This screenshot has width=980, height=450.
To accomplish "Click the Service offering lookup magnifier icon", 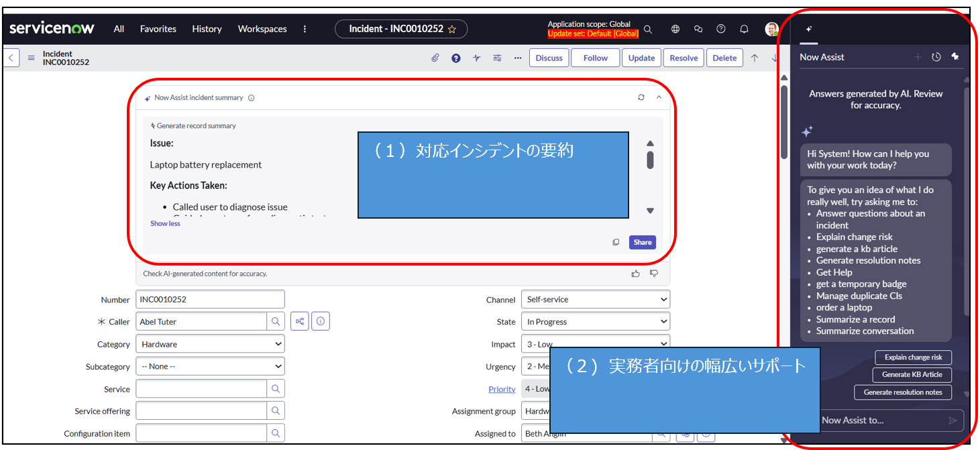I will pos(276,411).
